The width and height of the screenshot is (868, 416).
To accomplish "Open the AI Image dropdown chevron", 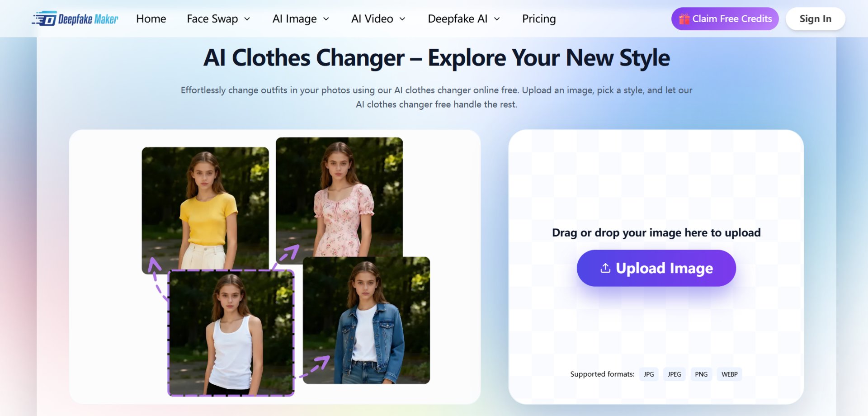I will tap(326, 19).
